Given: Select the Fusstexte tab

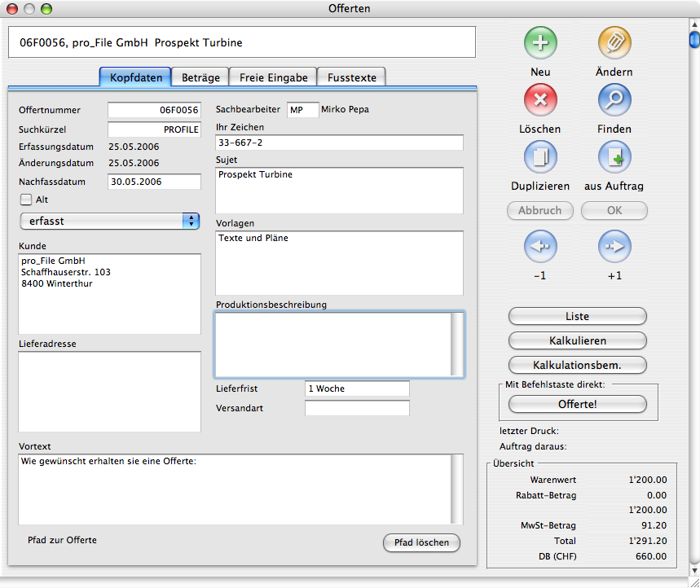Looking at the screenshot, I should pyautogui.click(x=351, y=77).
